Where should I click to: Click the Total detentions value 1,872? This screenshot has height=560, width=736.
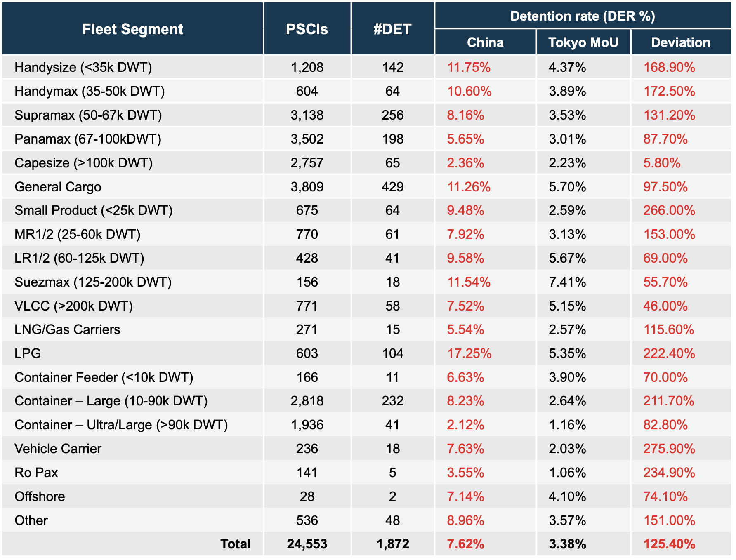[393, 544]
